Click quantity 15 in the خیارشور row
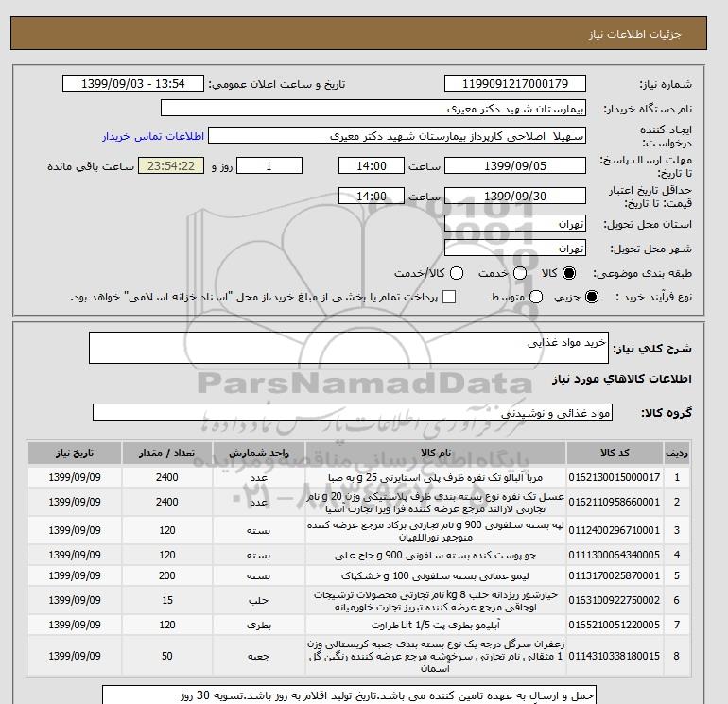Image resolution: width=728 pixels, height=704 pixels. pyautogui.click(x=167, y=600)
